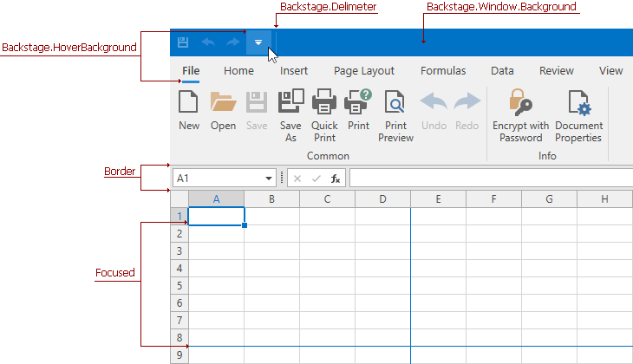Click the Redo arrow in quick access toolbar

tap(233, 42)
